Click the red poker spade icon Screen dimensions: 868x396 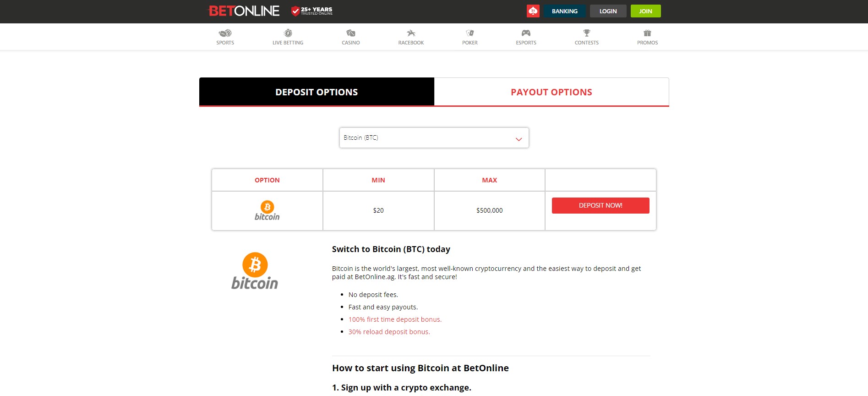[x=533, y=11]
